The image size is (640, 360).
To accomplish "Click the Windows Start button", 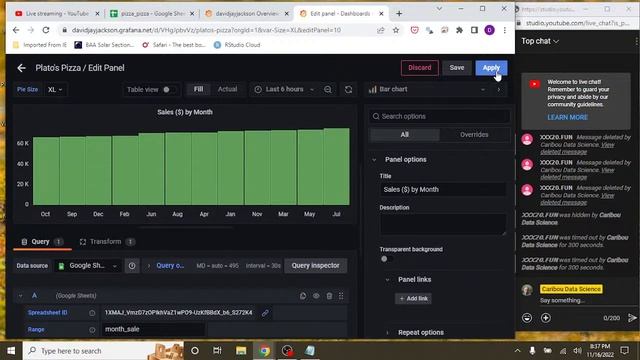I will coord(11,351).
